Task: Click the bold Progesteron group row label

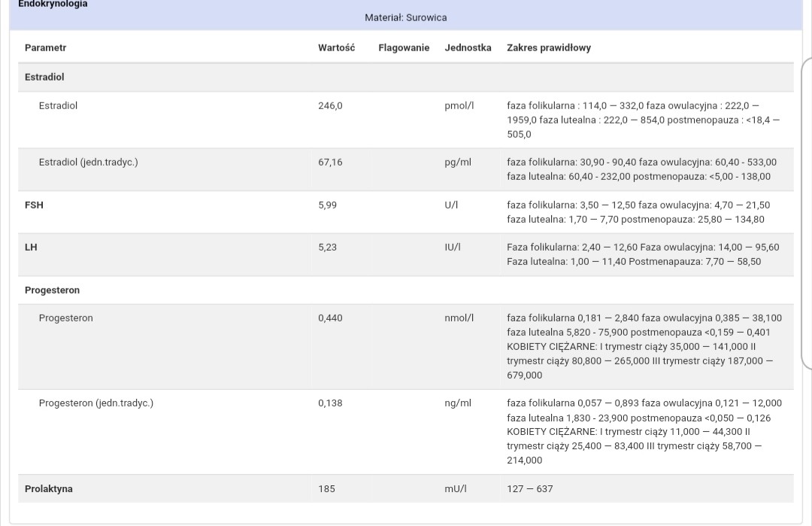Action: pyautogui.click(x=52, y=290)
